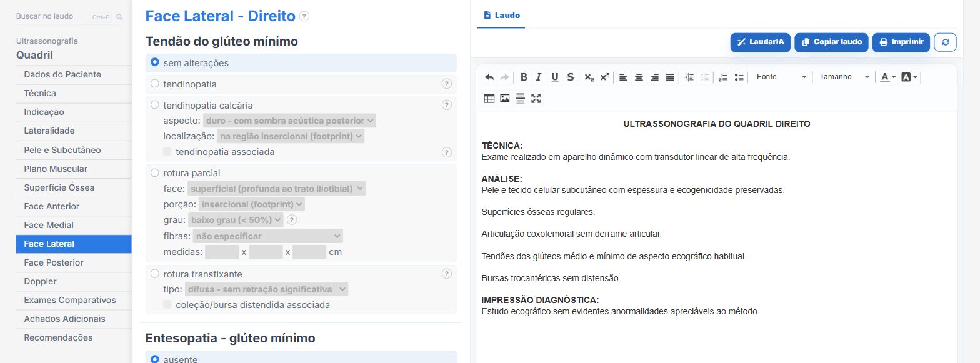The height and width of the screenshot is (363, 980).
Task: Apply subscript formatting
Action: point(589,77)
